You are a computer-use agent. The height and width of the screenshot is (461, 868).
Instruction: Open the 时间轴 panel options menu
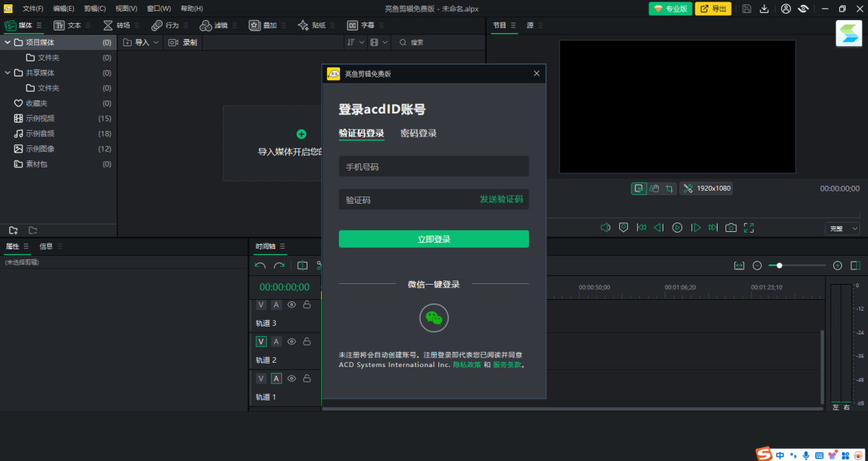point(283,246)
